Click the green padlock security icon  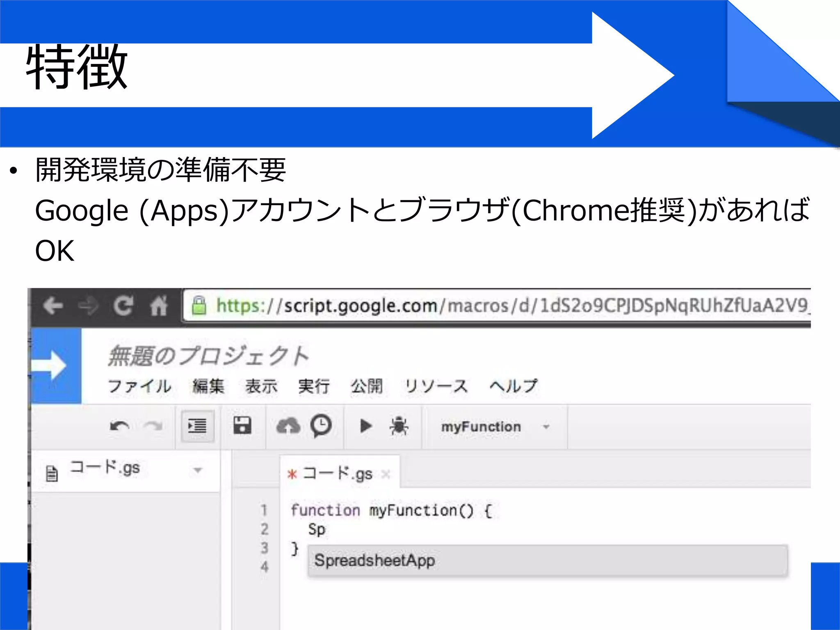199,306
